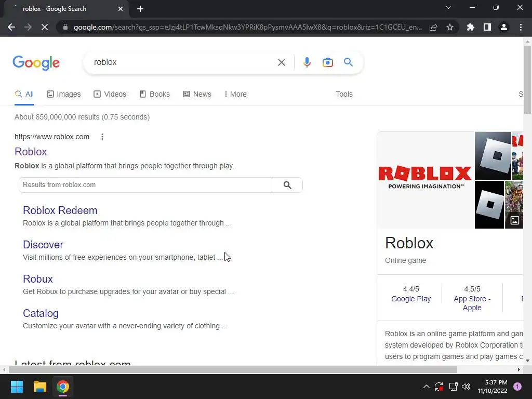
Task: Open the Roblox main result link
Action: (31, 152)
